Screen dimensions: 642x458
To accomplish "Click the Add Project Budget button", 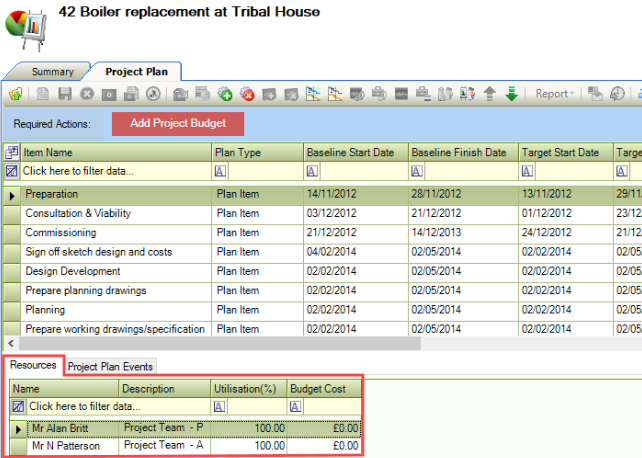I will [x=177, y=124].
